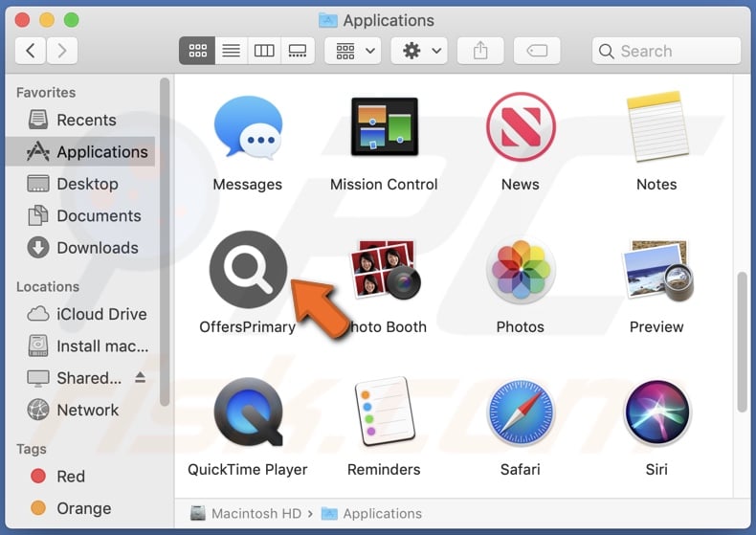Select the Mission Control app icon
The height and width of the screenshot is (535, 756).
[x=385, y=126]
